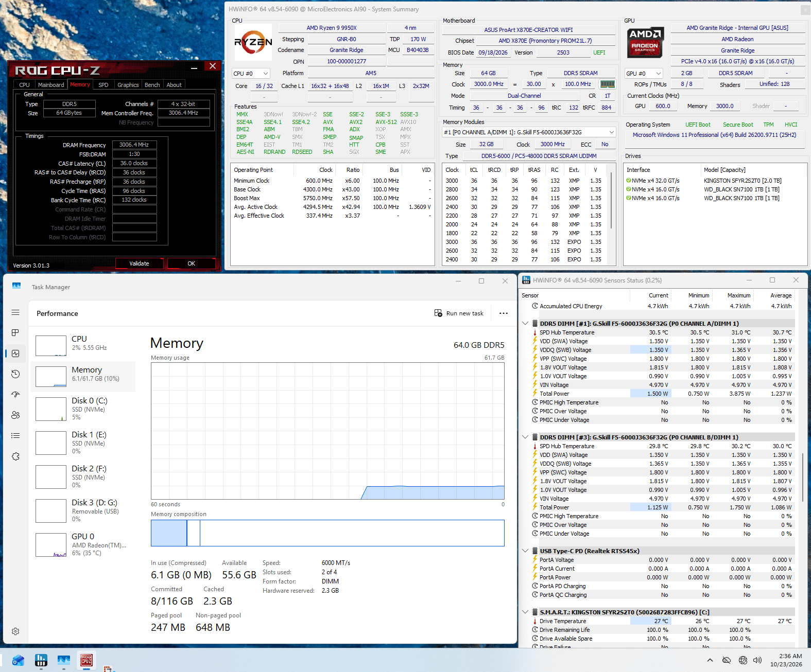Viewport: 811px width, 672px height.
Task: Expand the memory module selection combo box
Action: tap(529, 132)
